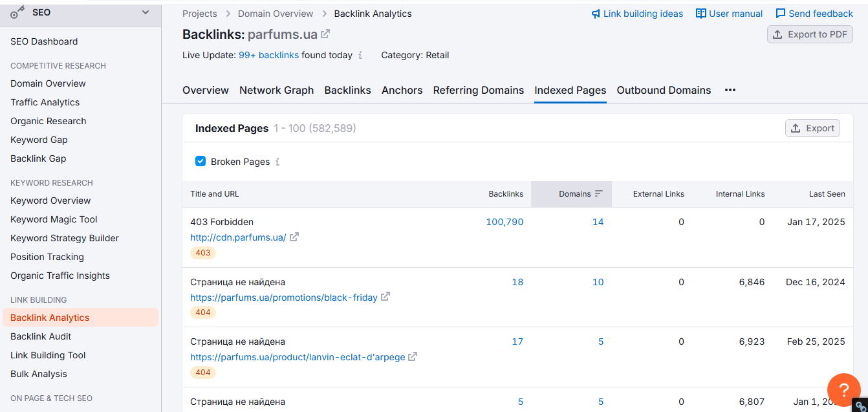The image size is (868, 412).
Task: Switch to the Overview tab
Action: click(x=206, y=91)
